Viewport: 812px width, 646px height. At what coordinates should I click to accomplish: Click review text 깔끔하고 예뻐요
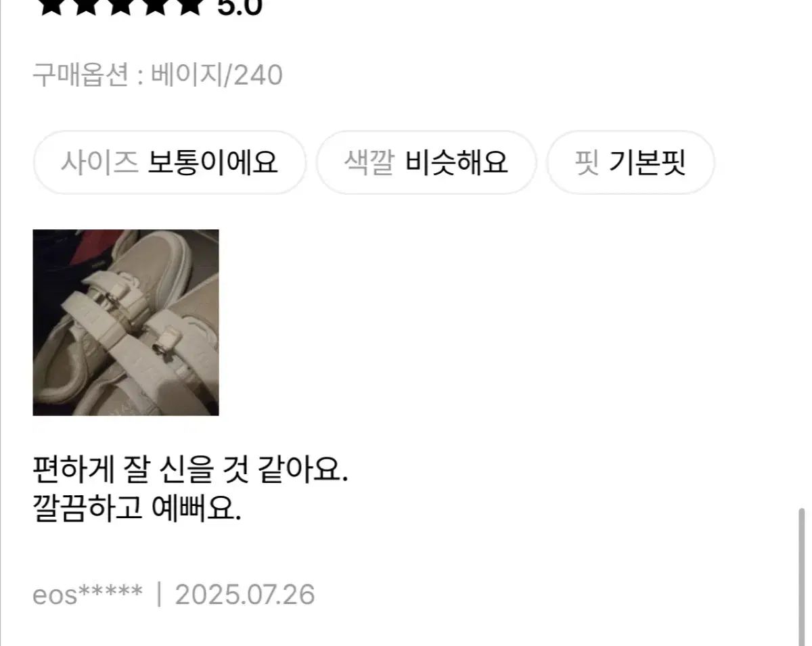137,507
